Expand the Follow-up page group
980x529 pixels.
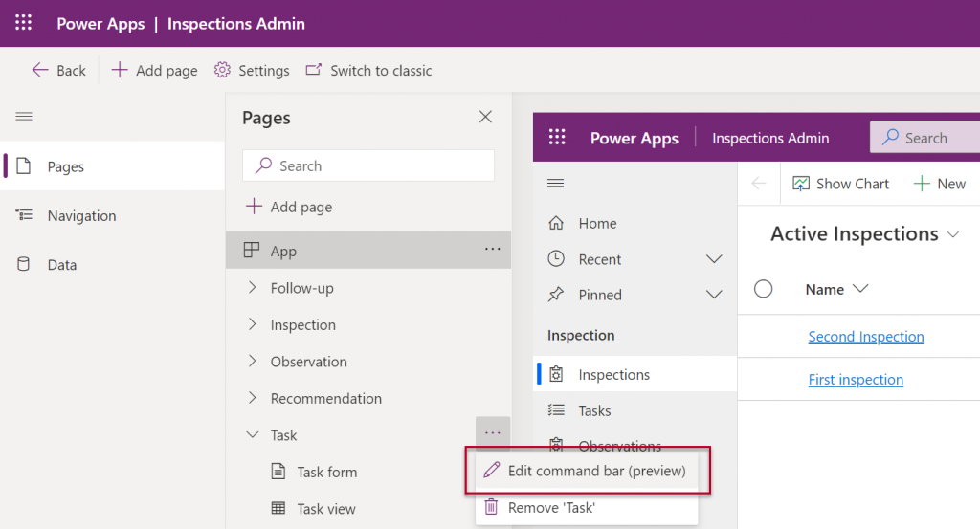click(253, 287)
